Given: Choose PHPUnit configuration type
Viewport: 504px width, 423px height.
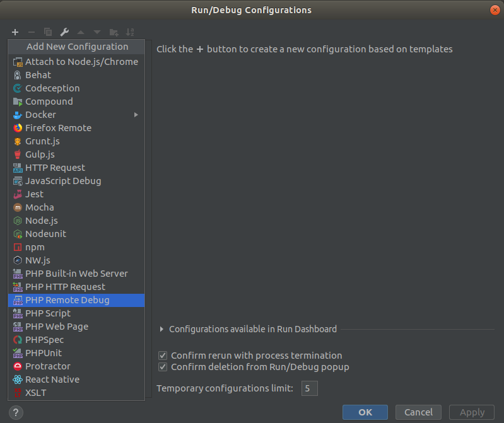Looking at the screenshot, I should coord(76,353).
